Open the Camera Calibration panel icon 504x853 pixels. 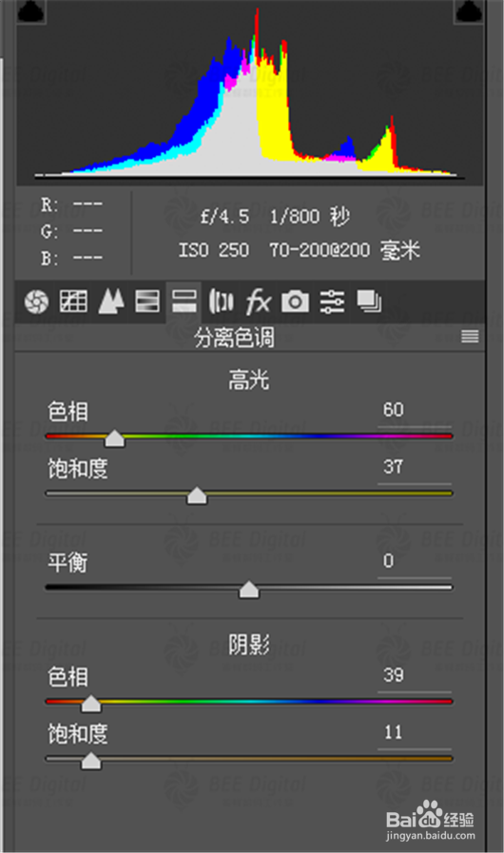click(295, 300)
